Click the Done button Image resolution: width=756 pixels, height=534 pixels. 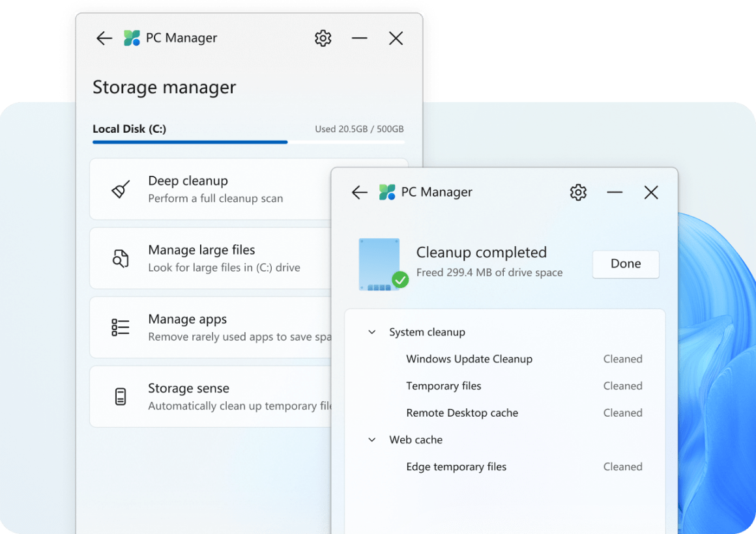(x=625, y=264)
